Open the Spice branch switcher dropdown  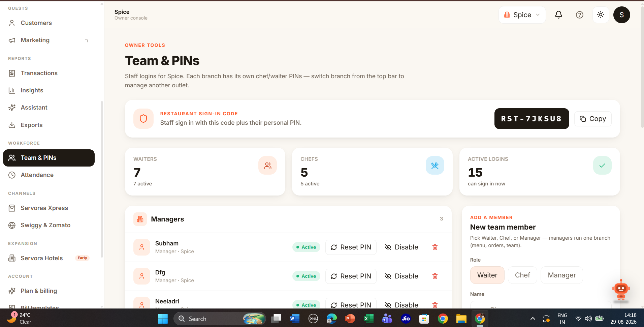coord(522,15)
